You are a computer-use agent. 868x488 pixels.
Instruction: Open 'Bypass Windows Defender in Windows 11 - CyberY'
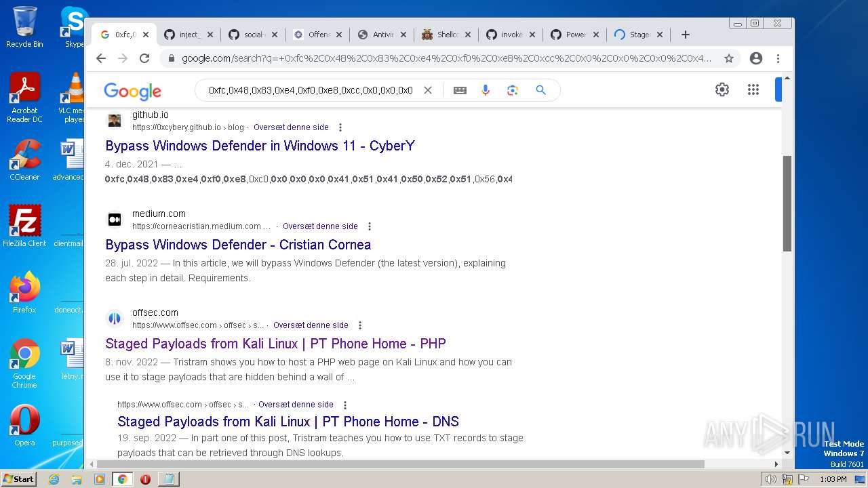(x=260, y=146)
